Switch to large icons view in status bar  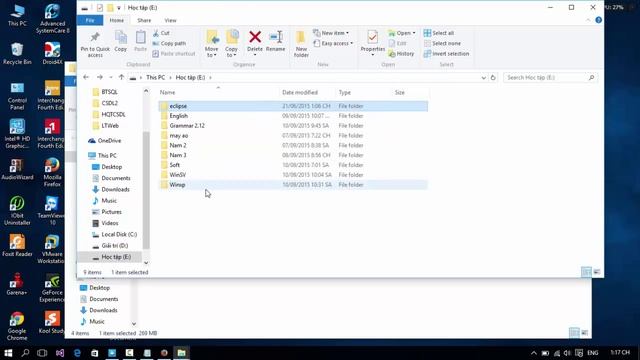click(x=597, y=272)
